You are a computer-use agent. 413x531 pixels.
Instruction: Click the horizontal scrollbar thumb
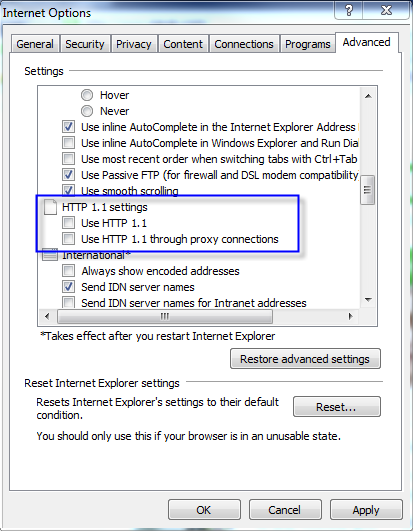pyautogui.click(x=165, y=316)
